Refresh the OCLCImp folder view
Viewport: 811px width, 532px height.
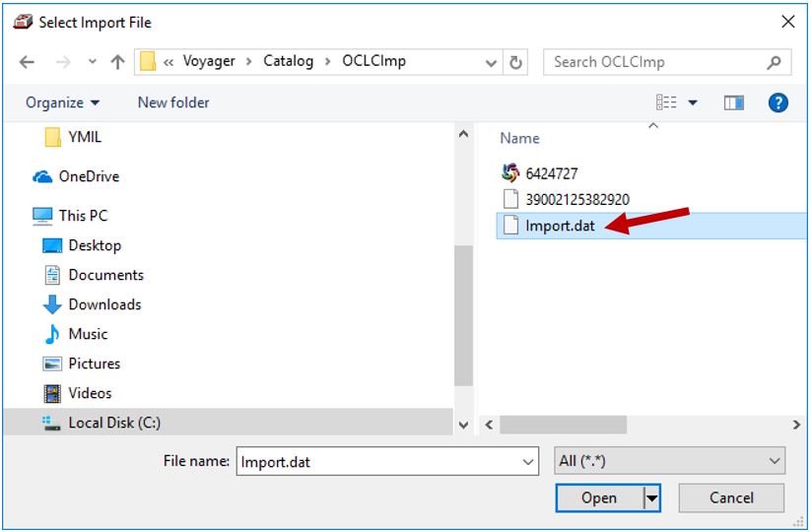click(515, 62)
